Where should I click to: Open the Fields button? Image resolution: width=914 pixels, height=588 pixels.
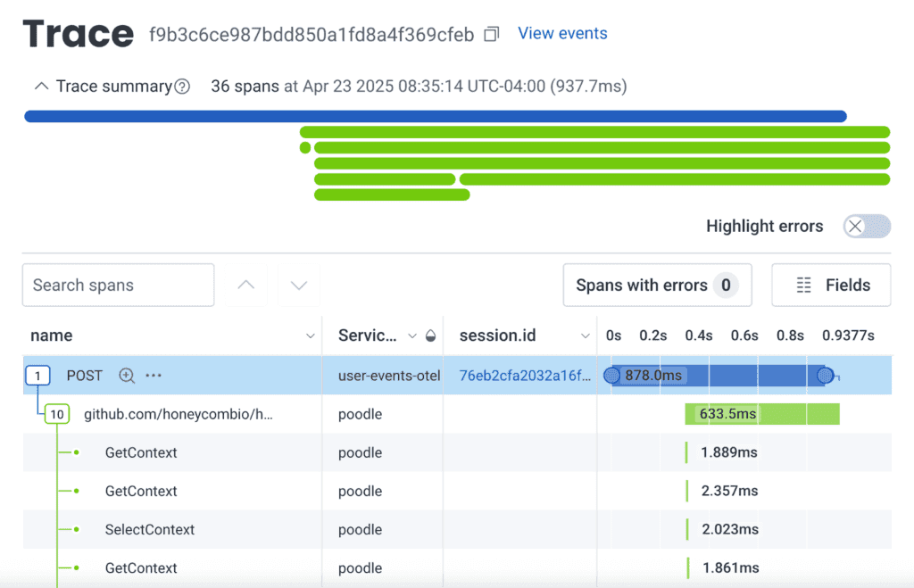point(831,286)
